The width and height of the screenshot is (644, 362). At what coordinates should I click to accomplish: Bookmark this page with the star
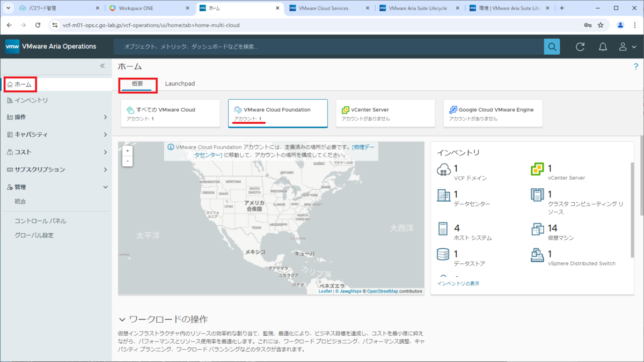tap(601, 25)
